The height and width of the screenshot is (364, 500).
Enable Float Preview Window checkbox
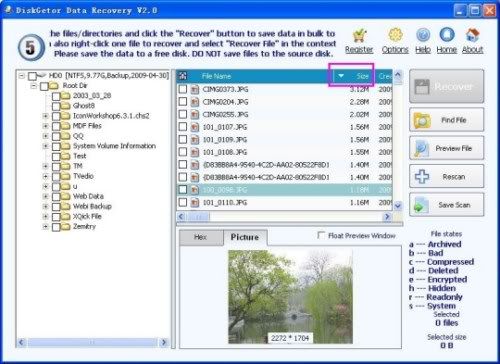pyautogui.click(x=321, y=235)
